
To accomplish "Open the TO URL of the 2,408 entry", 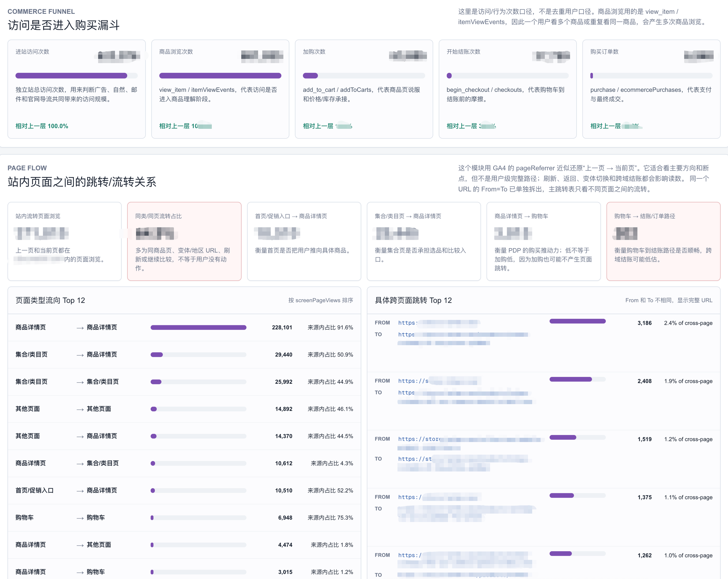I will pyautogui.click(x=465, y=397).
